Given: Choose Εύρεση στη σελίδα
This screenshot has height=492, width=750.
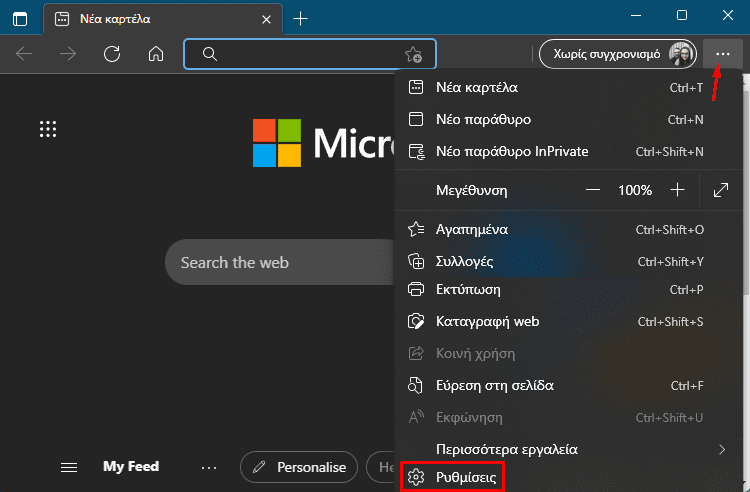Looking at the screenshot, I should pyautogui.click(x=568, y=385).
